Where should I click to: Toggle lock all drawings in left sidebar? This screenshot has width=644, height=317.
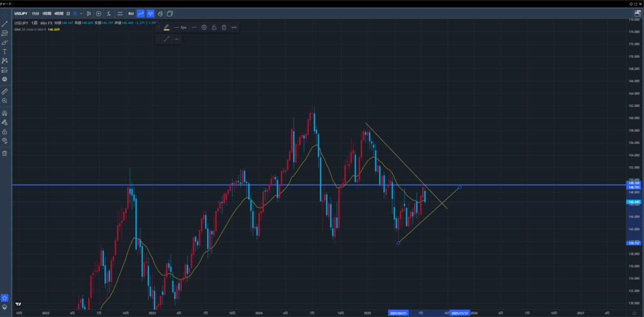(x=5, y=132)
